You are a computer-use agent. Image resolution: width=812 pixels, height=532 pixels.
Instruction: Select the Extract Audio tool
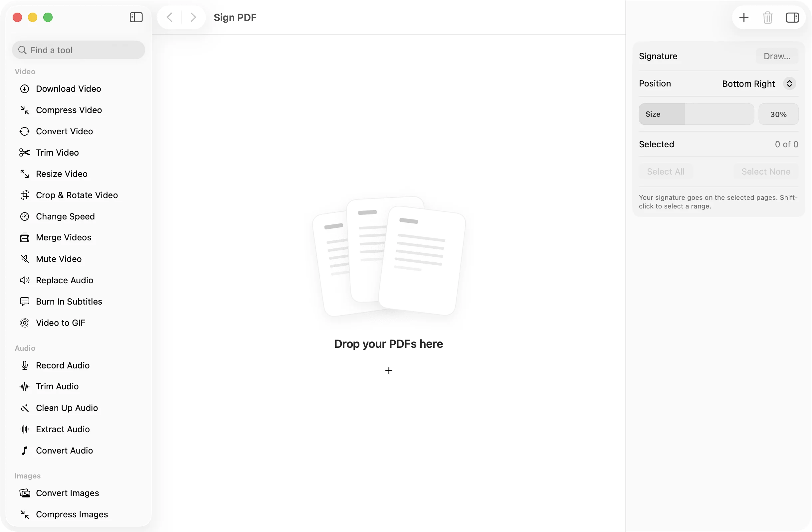(79, 429)
